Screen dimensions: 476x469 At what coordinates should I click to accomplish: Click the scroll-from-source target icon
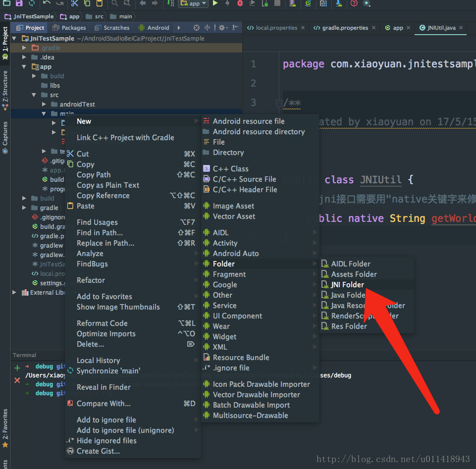pyautogui.click(x=197, y=28)
